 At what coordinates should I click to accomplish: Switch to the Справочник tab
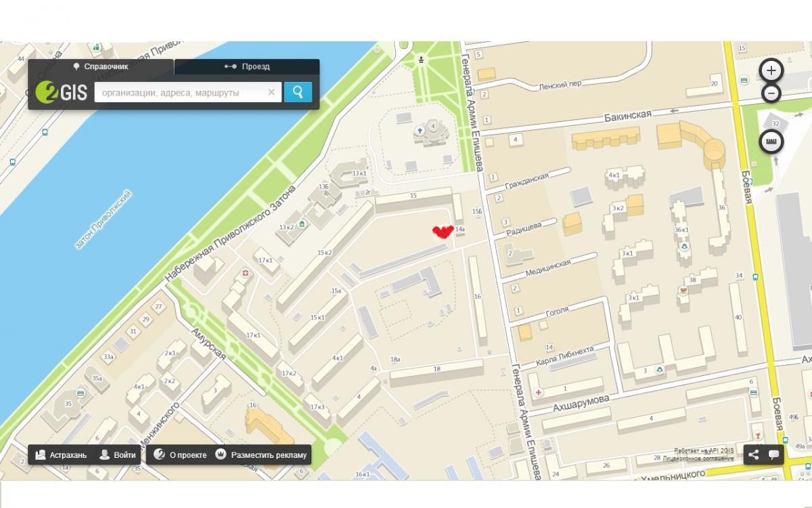coord(101,66)
